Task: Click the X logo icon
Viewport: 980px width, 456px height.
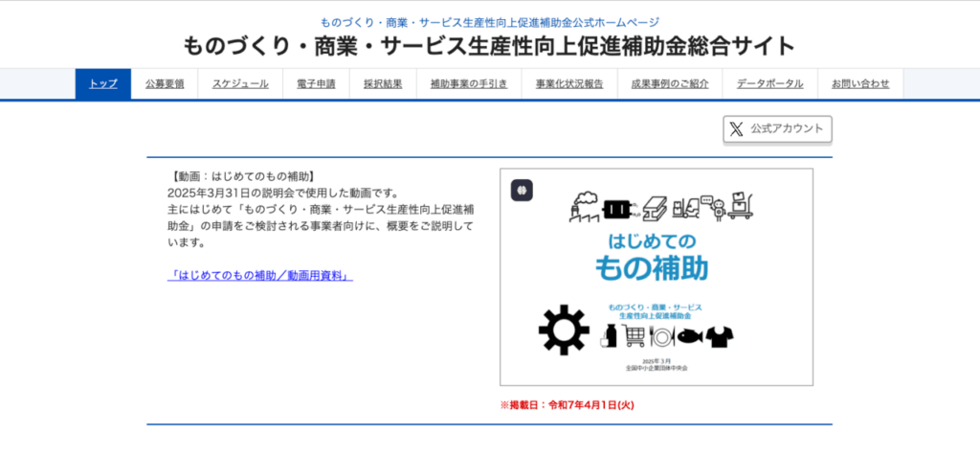Action: tap(737, 129)
